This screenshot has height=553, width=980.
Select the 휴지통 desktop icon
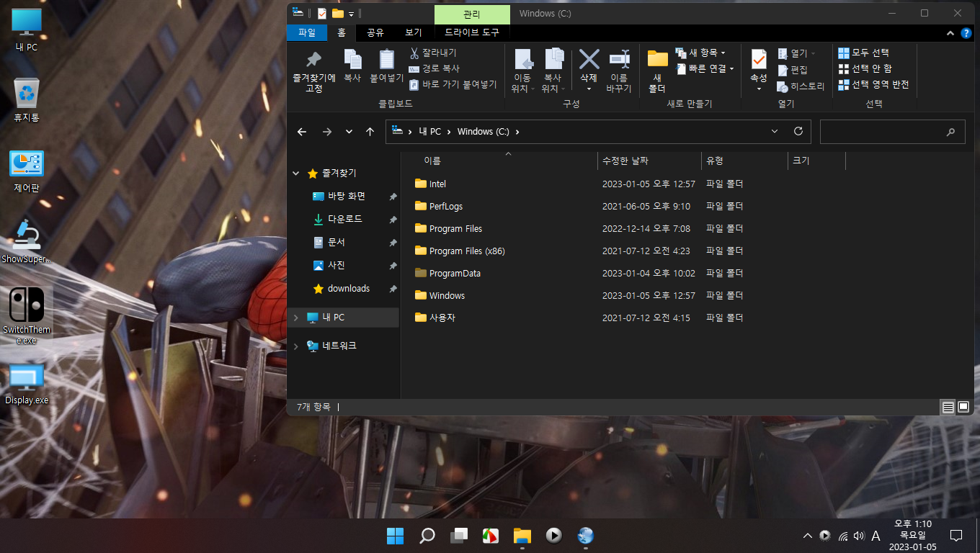27,100
